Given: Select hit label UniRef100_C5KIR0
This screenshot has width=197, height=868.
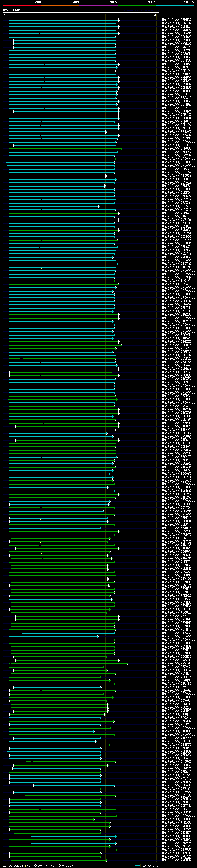Looking at the screenshot, I should (x=177, y=125).
